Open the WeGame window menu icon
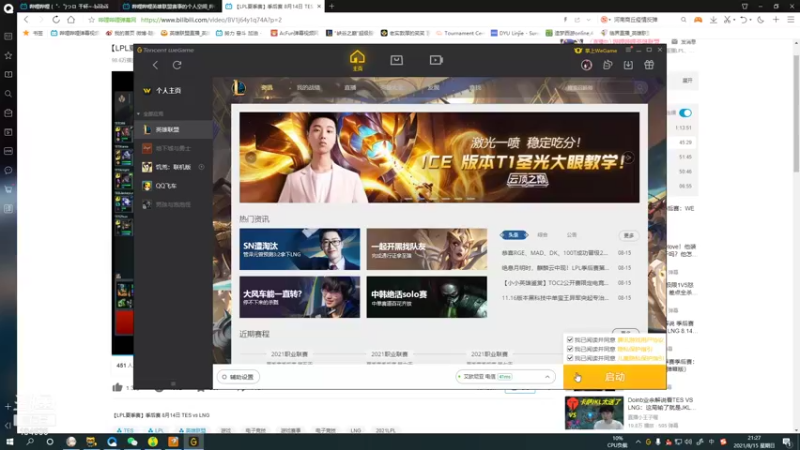Viewport: 800px width, 450px height. [628, 50]
